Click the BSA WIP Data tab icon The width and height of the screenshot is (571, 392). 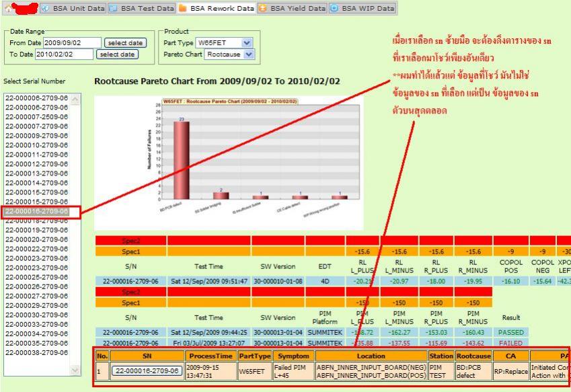pyautogui.click(x=334, y=8)
